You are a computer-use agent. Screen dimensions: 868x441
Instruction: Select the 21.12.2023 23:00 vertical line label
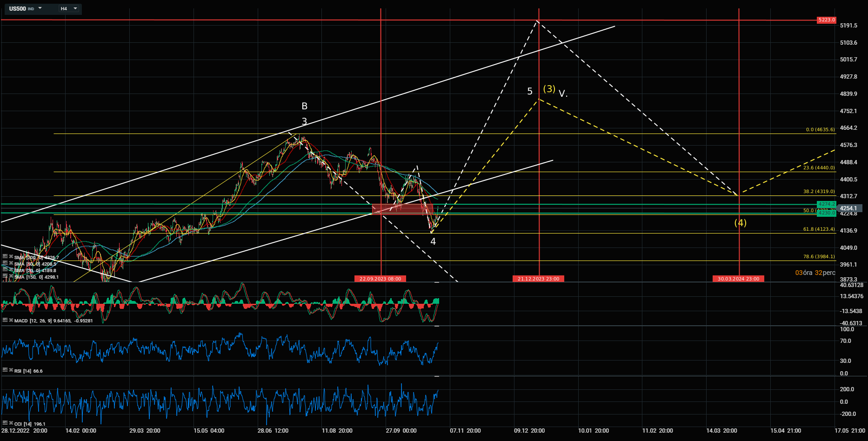pyautogui.click(x=538, y=279)
